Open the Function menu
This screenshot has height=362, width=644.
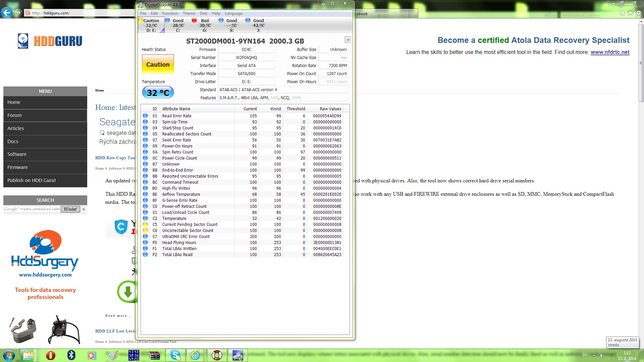(170, 13)
